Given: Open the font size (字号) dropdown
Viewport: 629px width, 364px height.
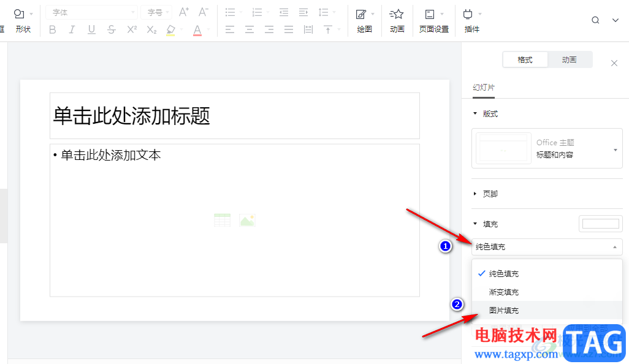Looking at the screenshot, I should 156,12.
